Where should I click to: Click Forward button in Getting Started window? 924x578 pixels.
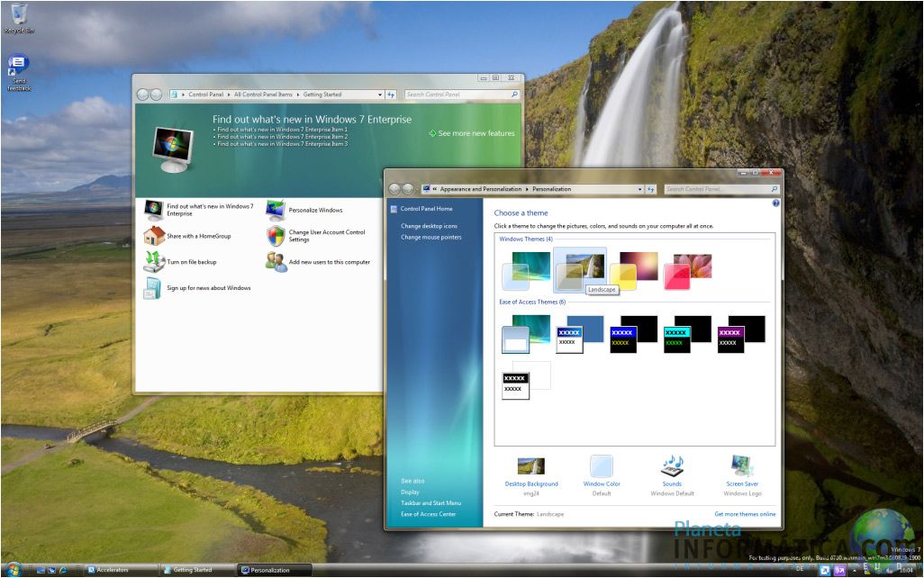[156, 95]
